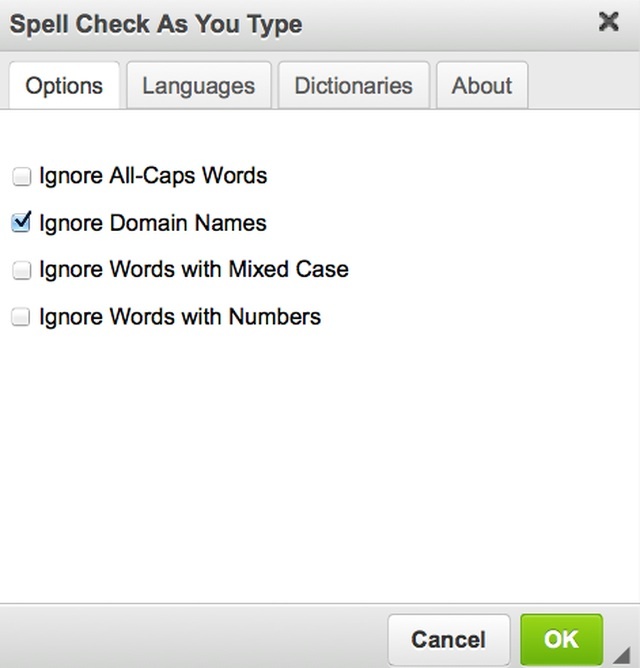
Task: Click the 'Ignore Domain Names' label text
Action: (153, 223)
